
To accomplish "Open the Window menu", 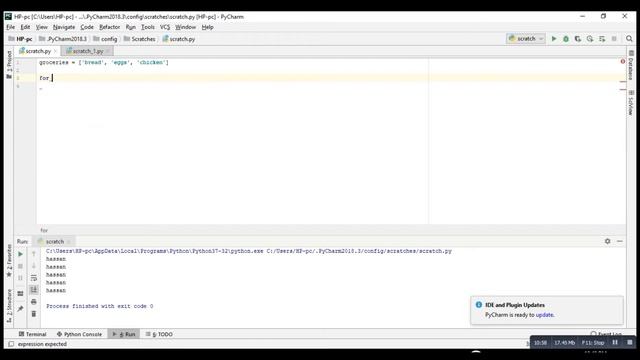I will [x=186, y=27].
